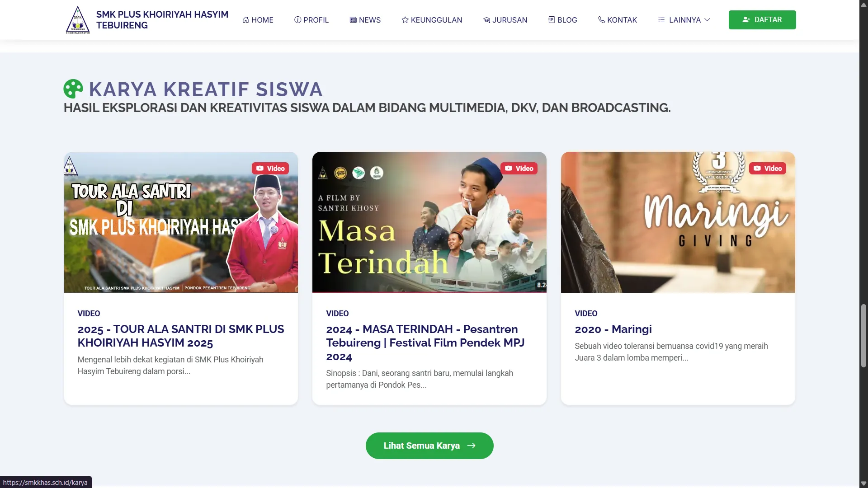Image resolution: width=868 pixels, height=488 pixels.
Task: Click the graduation cap icon beside Jurusan
Action: coord(486,20)
